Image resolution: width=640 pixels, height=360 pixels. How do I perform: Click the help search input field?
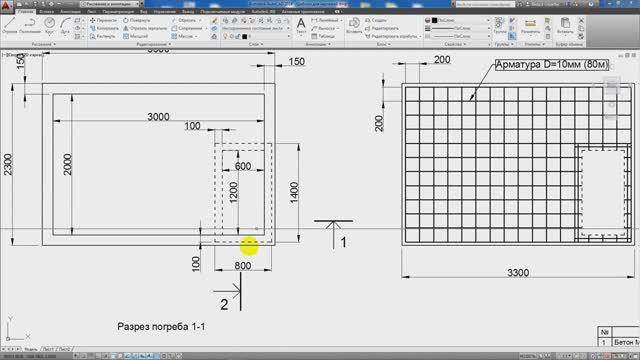[x=484, y=4]
